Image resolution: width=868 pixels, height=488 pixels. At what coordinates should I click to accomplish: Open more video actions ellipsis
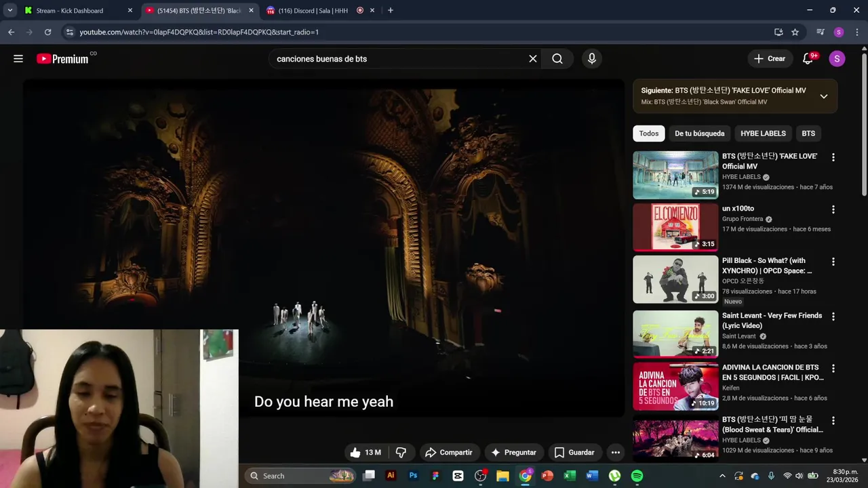point(616,453)
